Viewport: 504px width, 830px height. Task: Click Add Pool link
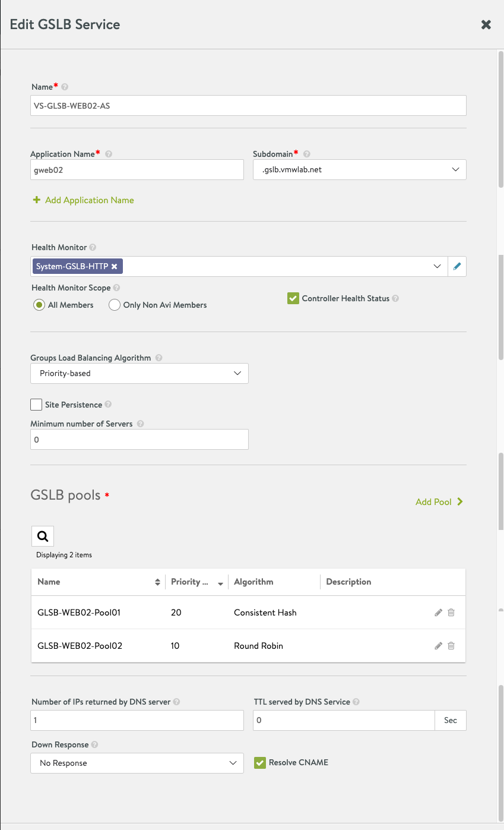click(x=439, y=502)
